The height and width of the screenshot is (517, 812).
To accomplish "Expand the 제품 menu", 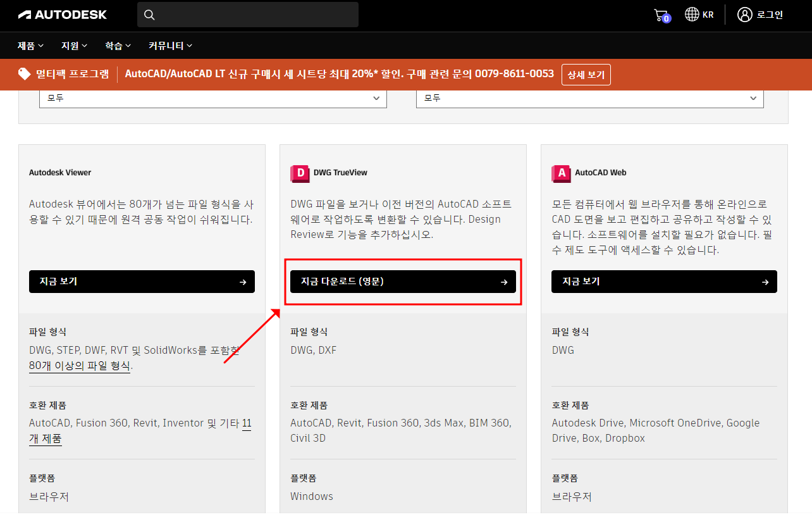I will pos(30,46).
